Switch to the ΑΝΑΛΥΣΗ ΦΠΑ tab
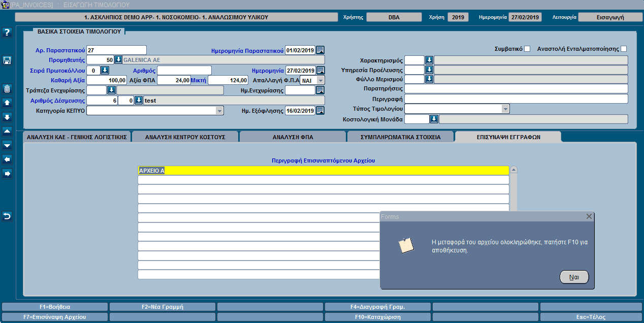The image size is (644, 323). click(292, 137)
